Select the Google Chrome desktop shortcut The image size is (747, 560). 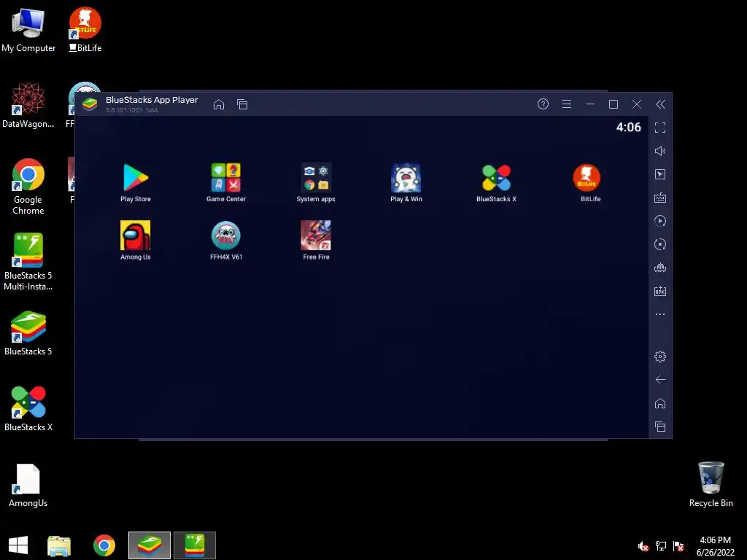(28, 186)
